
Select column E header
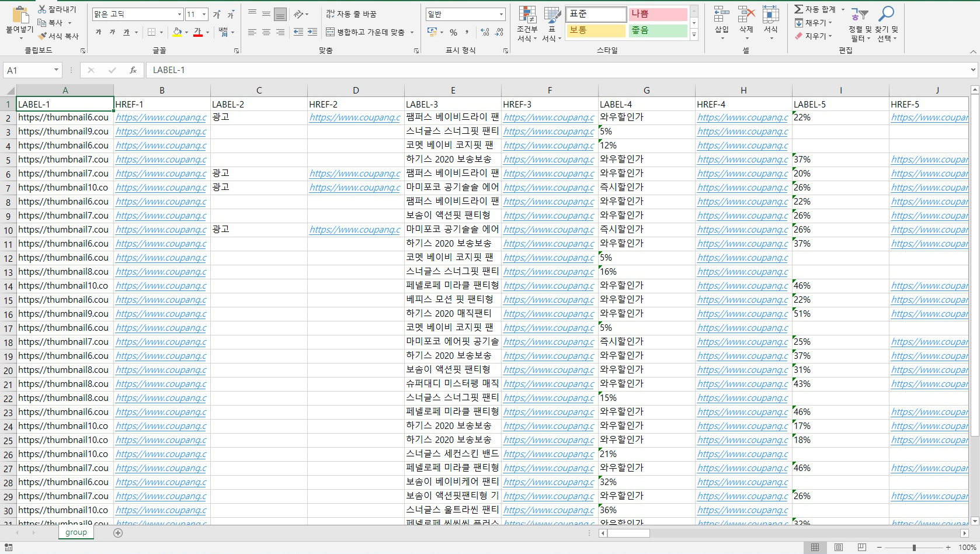(x=453, y=91)
